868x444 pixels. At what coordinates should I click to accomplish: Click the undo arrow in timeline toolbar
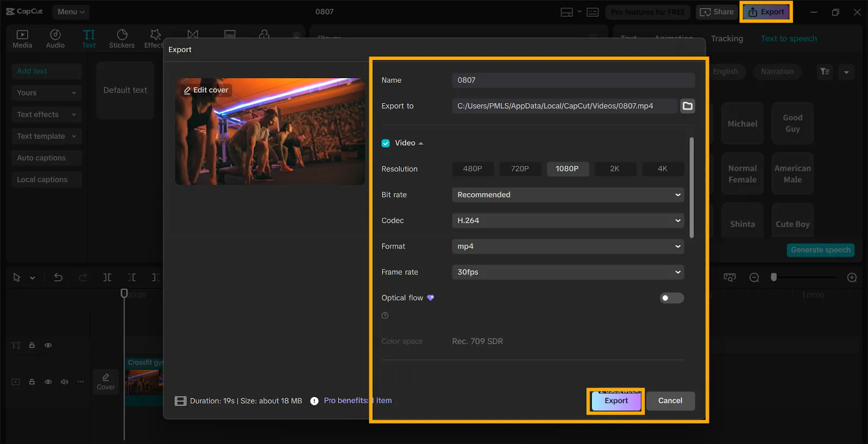(58, 278)
